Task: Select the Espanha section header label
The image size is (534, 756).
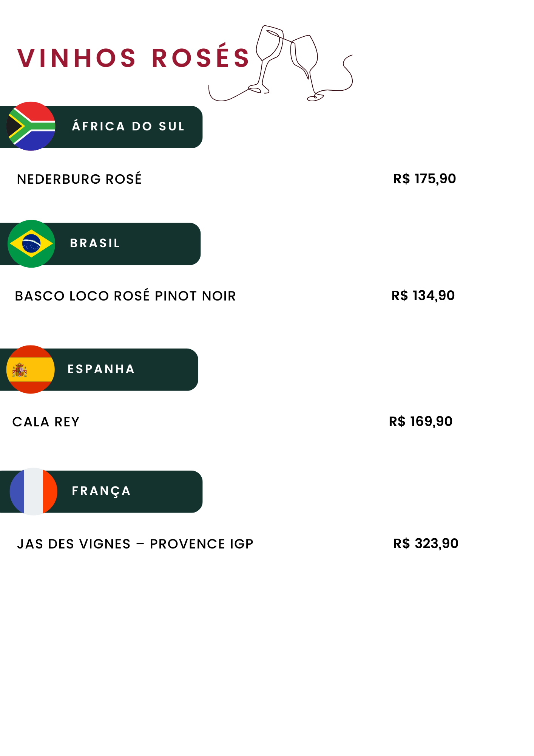Action: click(x=101, y=369)
